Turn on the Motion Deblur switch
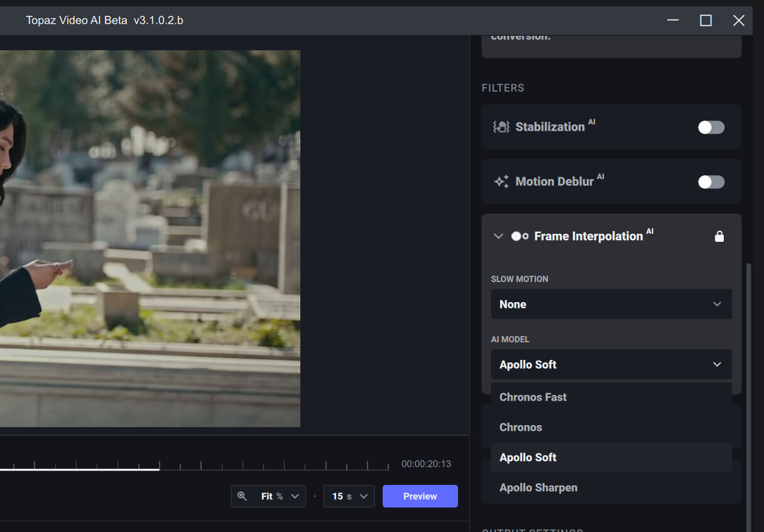 711,182
